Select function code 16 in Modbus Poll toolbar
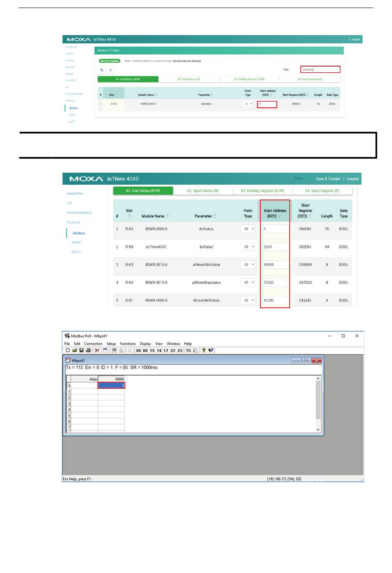The width and height of the screenshot is (392, 573). [x=159, y=351]
